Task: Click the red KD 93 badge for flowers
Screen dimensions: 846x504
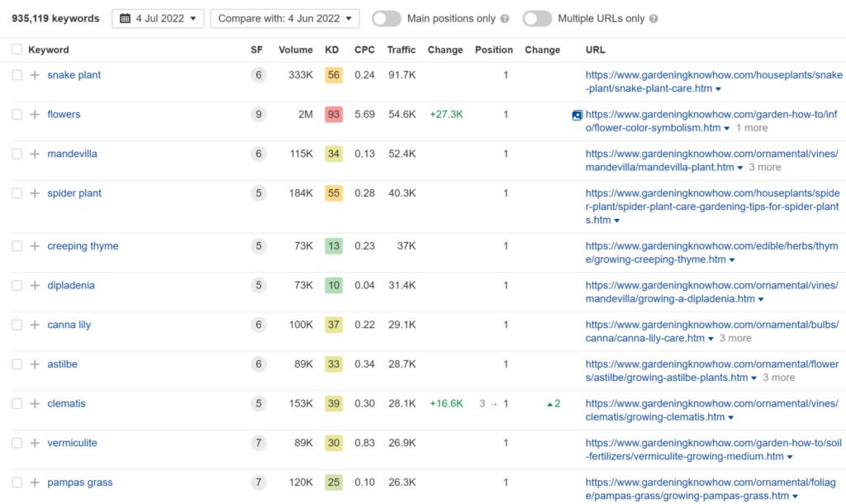Action: pyautogui.click(x=334, y=114)
